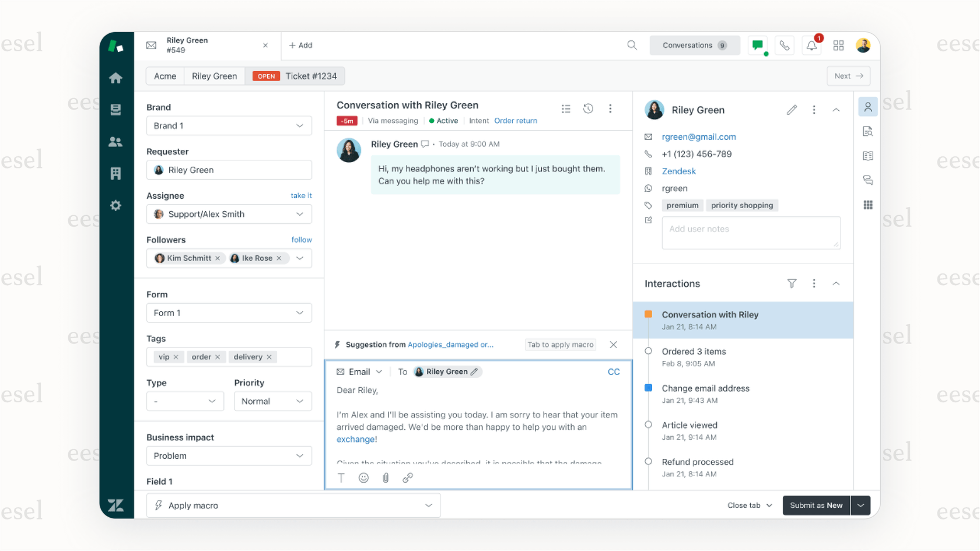The image size is (980, 551).
Task: Click the document search icon in right sidebar
Action: (868, 131)
